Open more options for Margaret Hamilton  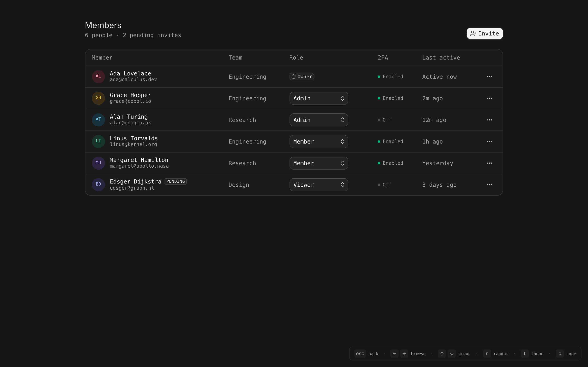489,163
